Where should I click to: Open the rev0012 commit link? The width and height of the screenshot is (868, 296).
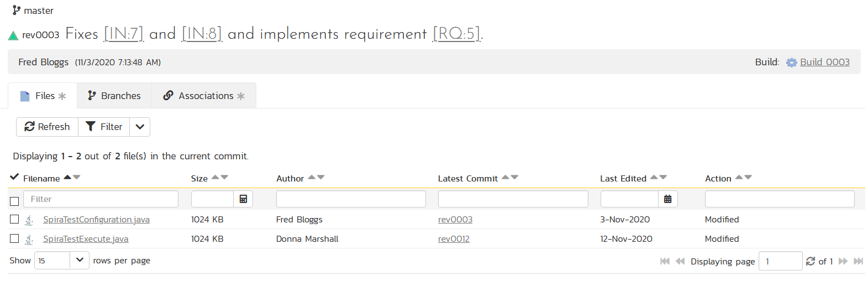tap(454, 239)
